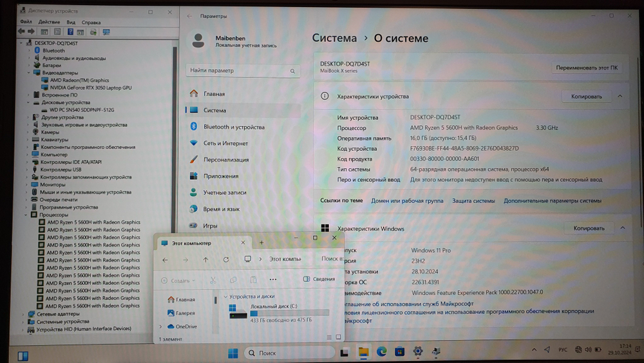Click Сведения button in Explorer

[319, 279]
